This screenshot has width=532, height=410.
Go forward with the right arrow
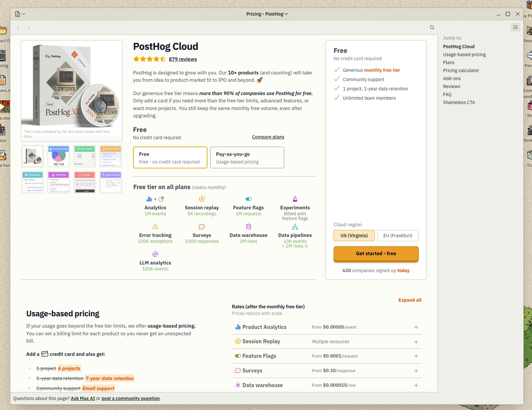(29, 28)
